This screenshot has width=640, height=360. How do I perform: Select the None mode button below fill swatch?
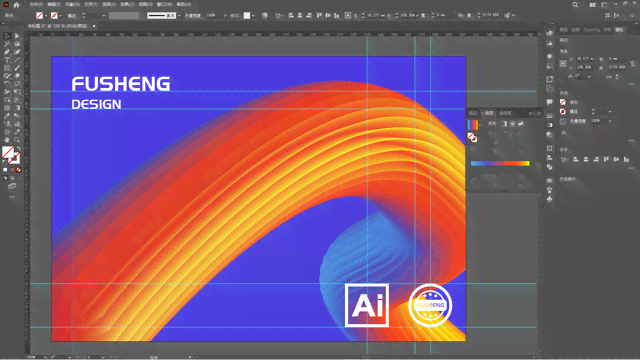coord(18,170)
